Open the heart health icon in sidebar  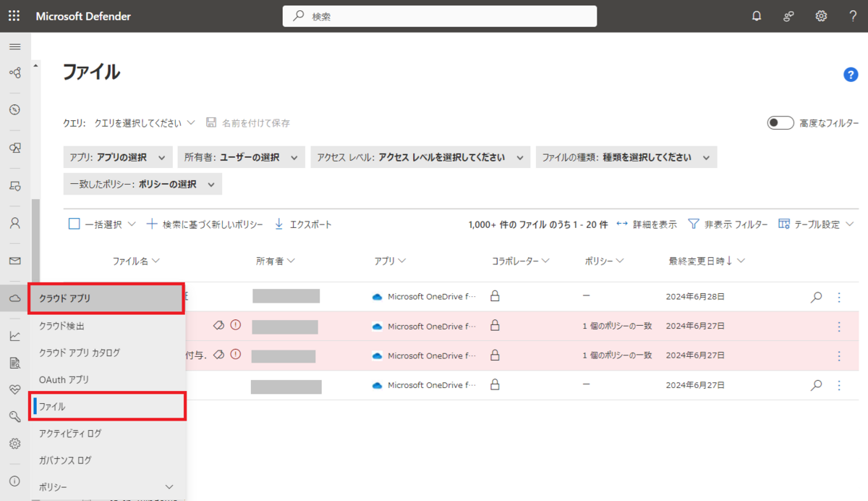click(x=14, y=390)
